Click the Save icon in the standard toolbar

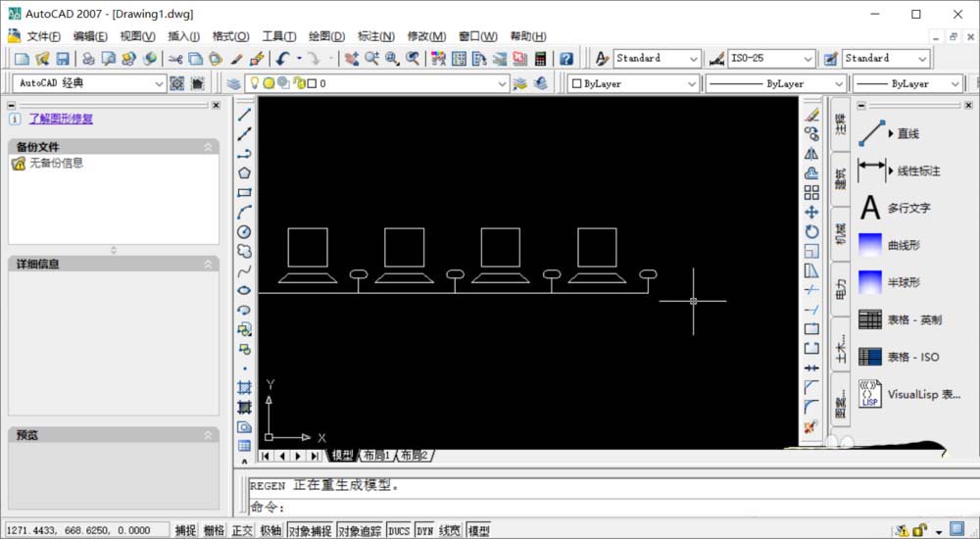coord(63,59)
